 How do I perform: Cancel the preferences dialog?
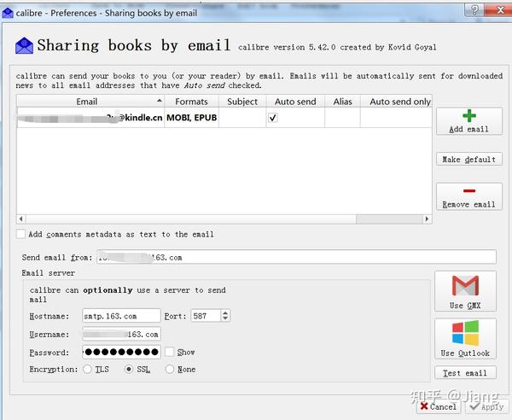(x=439, y=406)
